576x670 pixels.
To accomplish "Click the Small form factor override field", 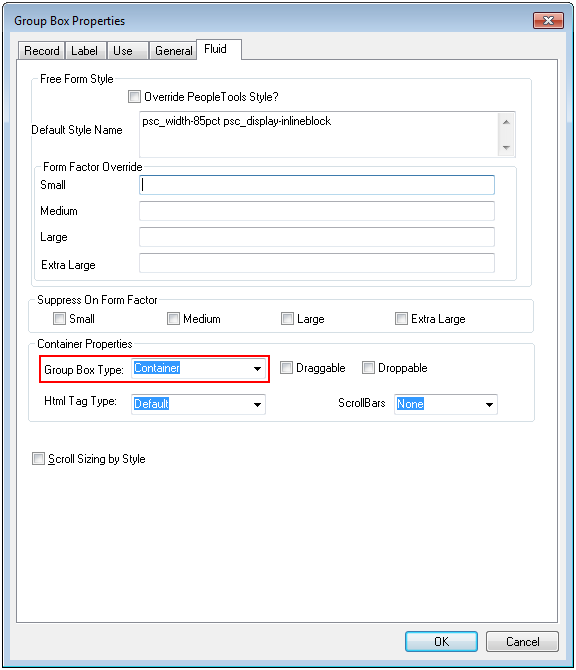I will pos(317,185).
